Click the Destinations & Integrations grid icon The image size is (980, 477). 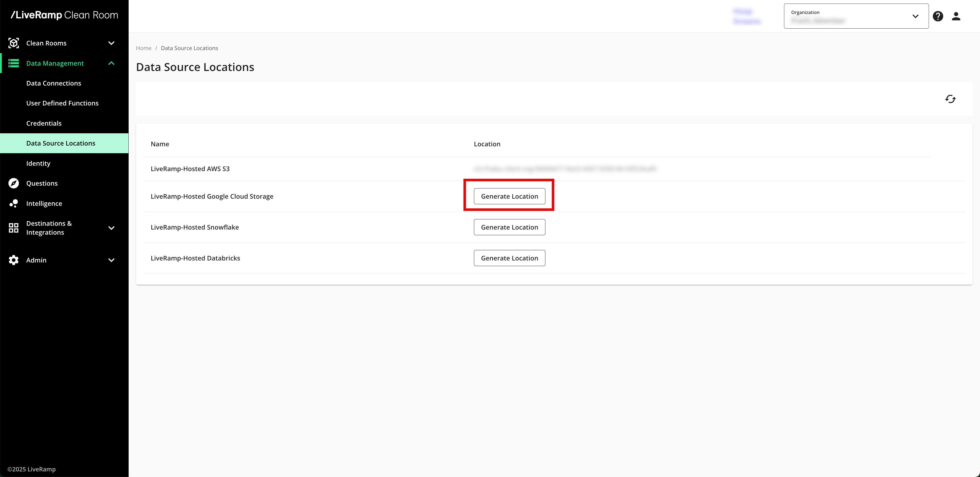pos(14,228)
